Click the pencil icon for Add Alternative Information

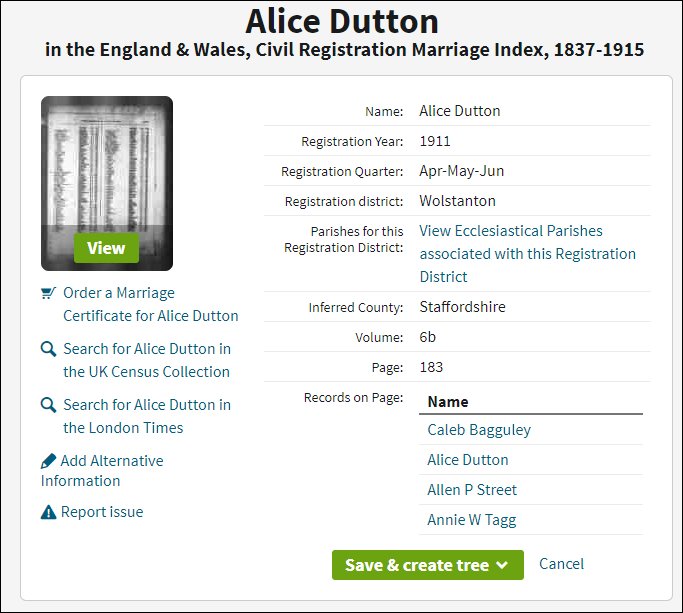48,461
